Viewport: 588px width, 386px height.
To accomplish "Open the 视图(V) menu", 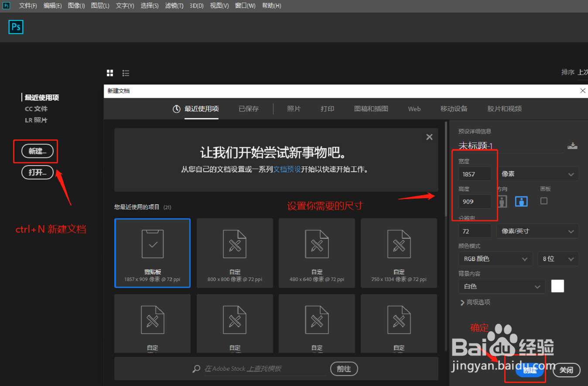I will (x=219, y=6).
